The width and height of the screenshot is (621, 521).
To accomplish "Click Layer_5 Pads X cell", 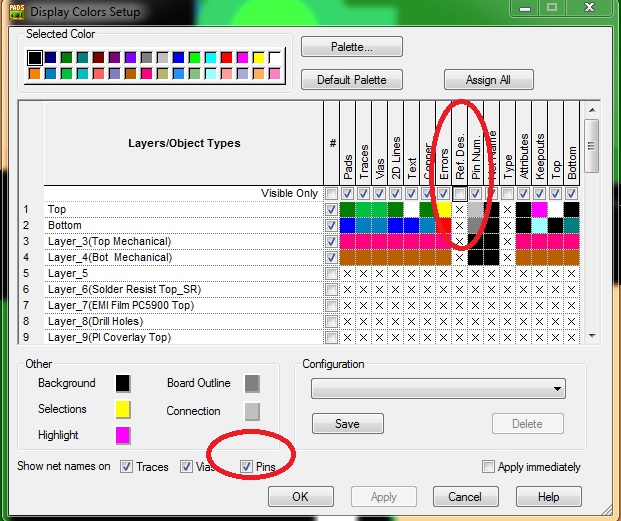I will [347, 273].
